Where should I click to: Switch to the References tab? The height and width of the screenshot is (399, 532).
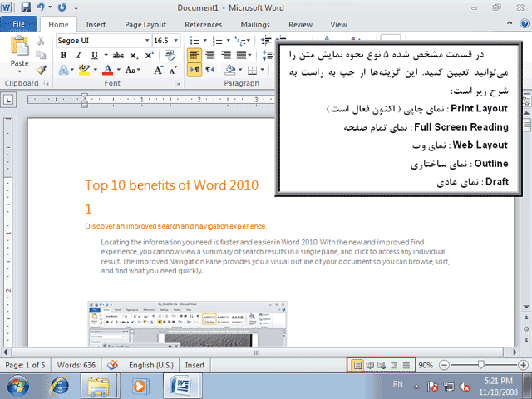coord(203,24)
